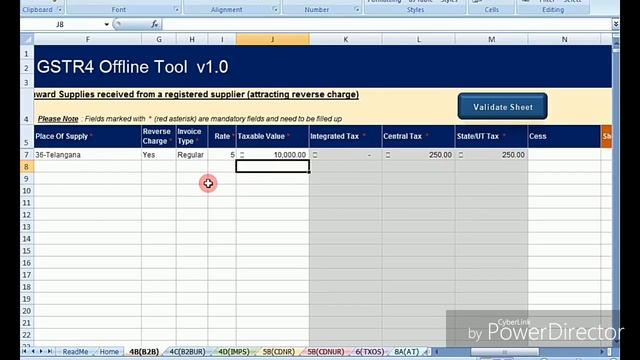Click the name box showing J8
The width and height of the screenshot is (640, 360).
pyautogui.click(x=61, y=24)
